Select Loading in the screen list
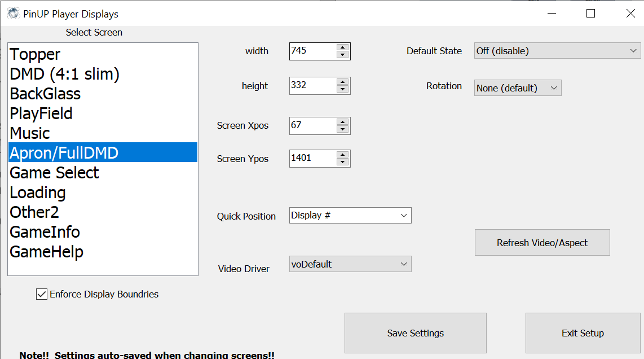The height and width of the screenshot is (359, 644). [x=103, y=192]
